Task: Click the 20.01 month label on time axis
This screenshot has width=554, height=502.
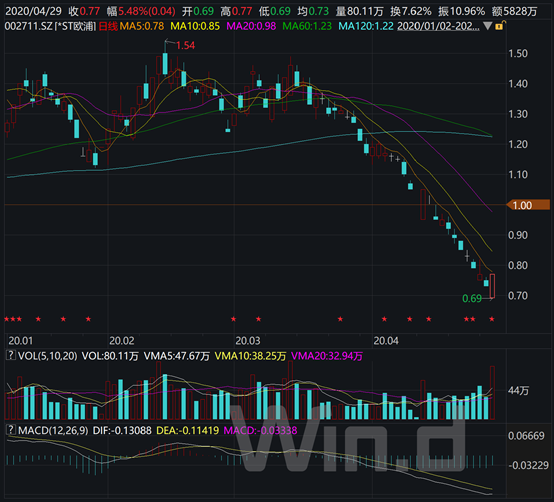Action: pyautogui.click(x=20, y=341)
